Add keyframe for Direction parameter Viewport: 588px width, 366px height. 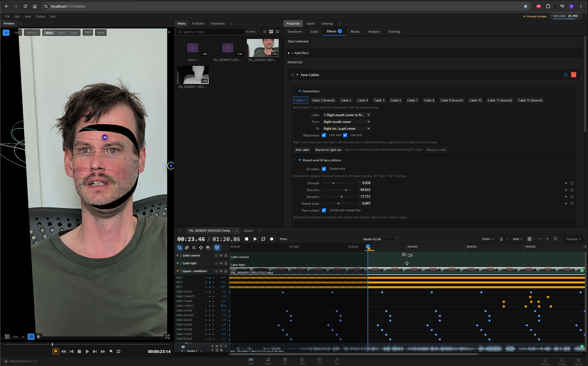[x=566, y=190]
